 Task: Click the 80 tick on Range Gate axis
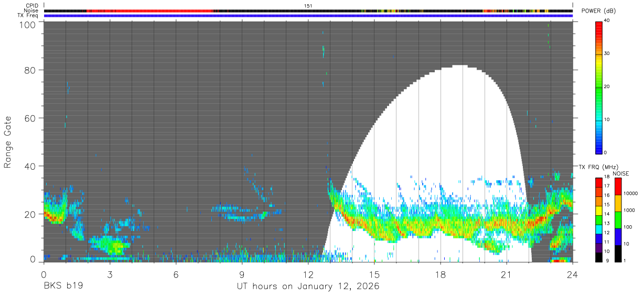[x=29, y=70]
